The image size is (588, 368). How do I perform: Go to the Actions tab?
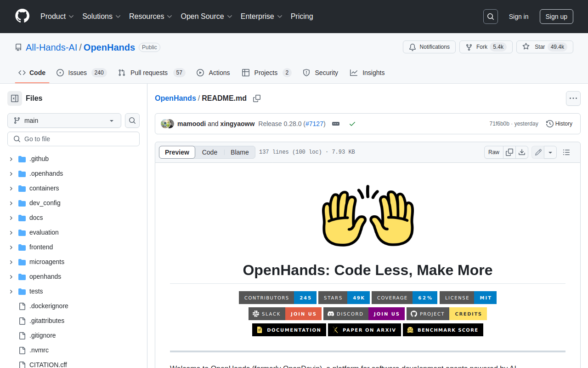click(213, 73)
